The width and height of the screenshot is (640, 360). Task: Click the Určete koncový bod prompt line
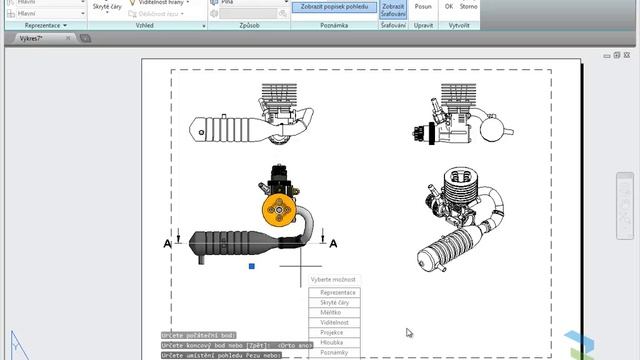237,345
